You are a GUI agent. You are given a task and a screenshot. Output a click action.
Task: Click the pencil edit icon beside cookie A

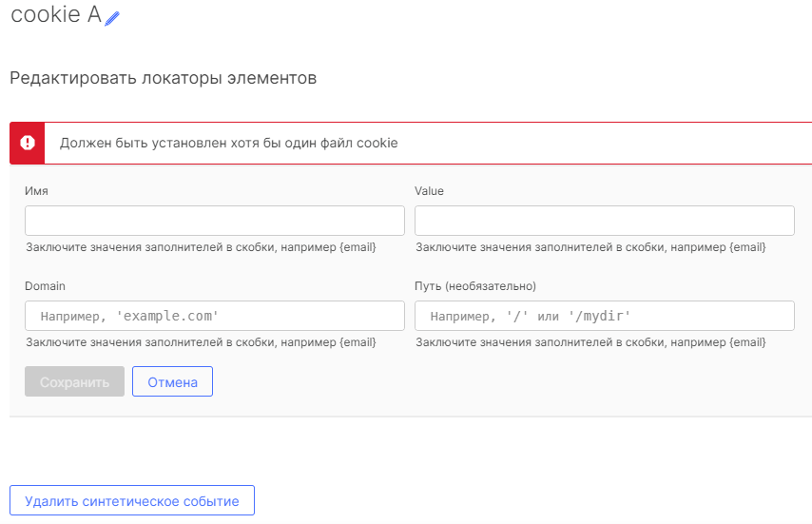point(113,18)
